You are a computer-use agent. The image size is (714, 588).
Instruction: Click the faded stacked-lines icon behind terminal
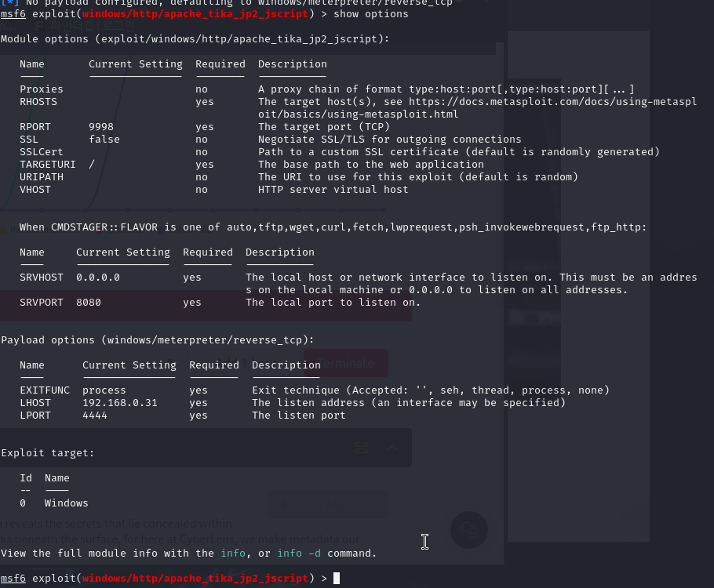point(362,448)
